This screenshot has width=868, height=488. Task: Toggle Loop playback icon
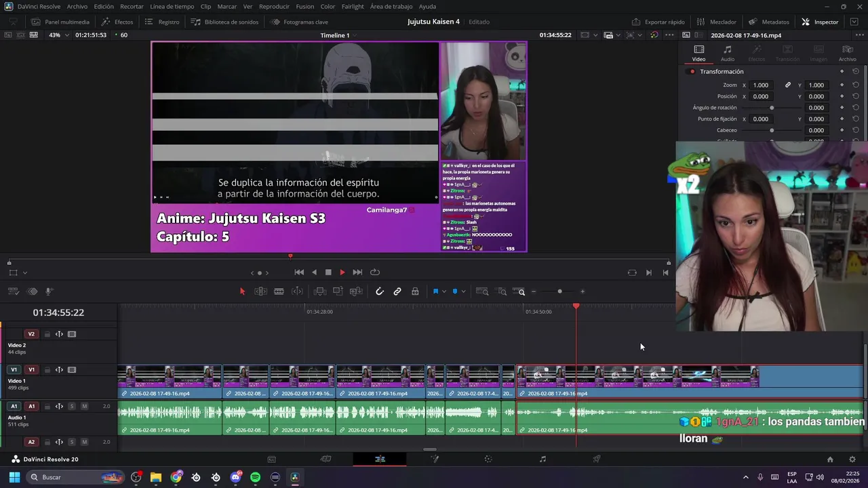tap(374, 272)
